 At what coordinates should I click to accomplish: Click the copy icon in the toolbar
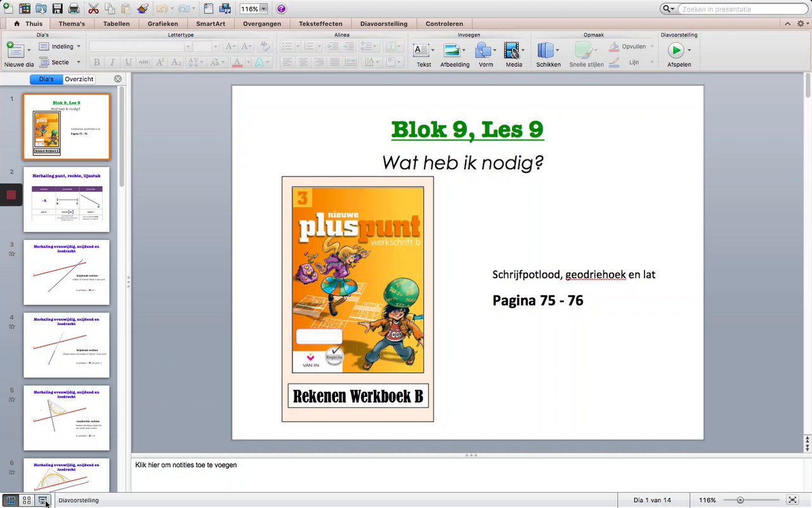(x=110, y=9)
